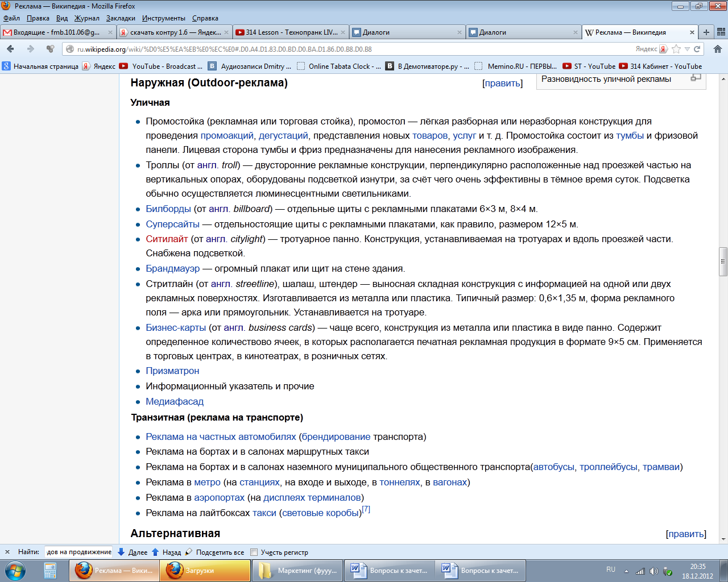Find previous match with Назад arrow
This screenshot has height=582, width=728.
click(166, 552)
